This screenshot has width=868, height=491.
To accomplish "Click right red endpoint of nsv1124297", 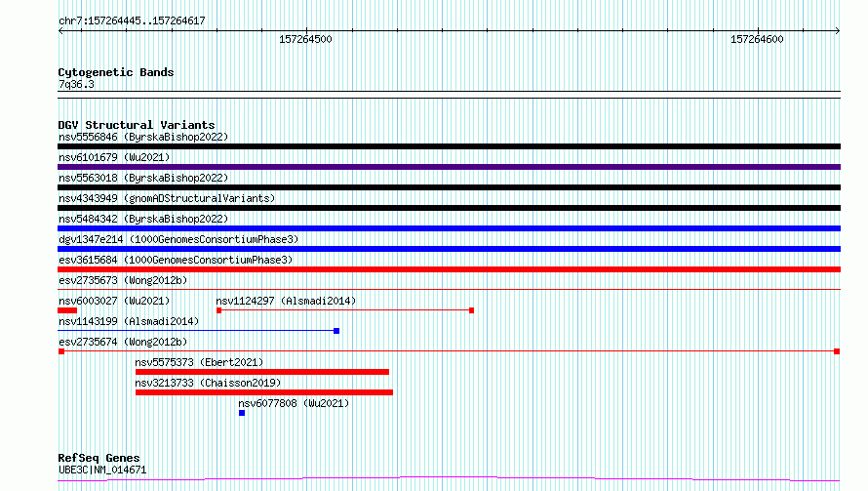I will coord(472,310).
